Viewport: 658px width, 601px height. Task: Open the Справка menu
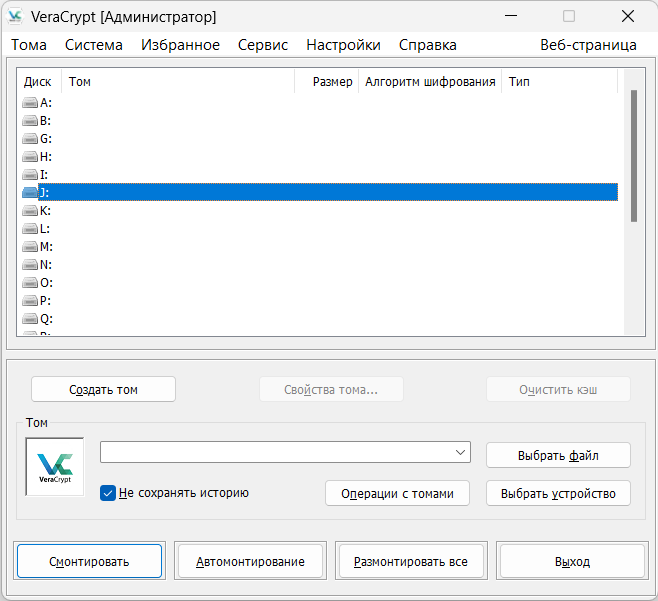coord(428,45)
